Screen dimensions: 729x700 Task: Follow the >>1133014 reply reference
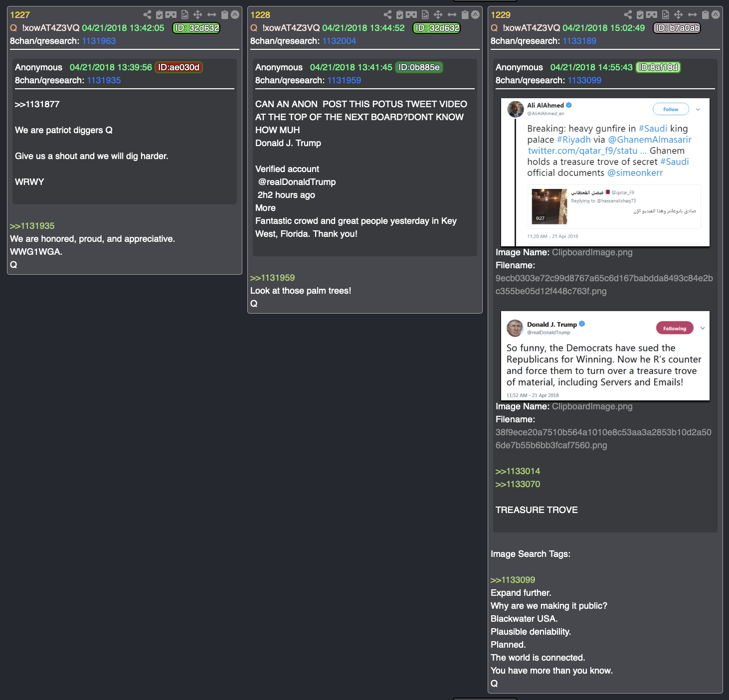(518, 471)
